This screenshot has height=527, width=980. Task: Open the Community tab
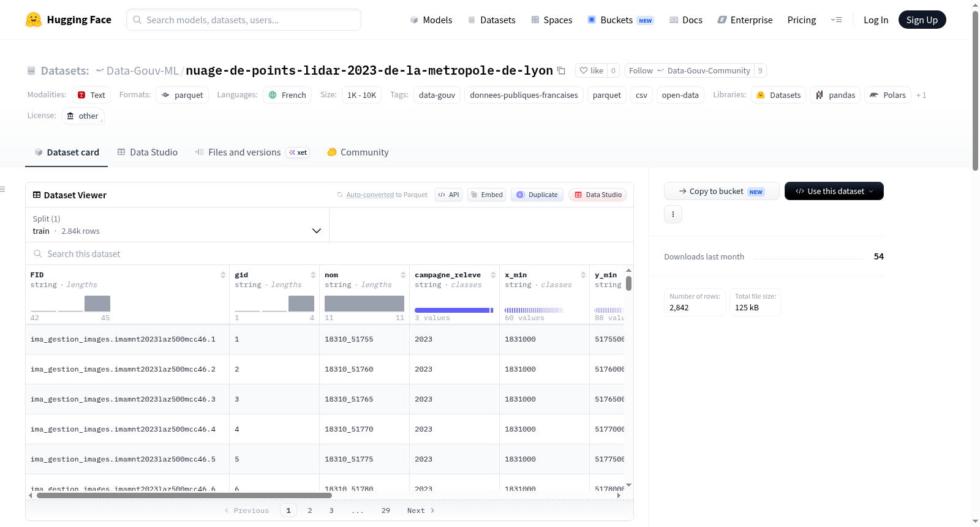[x=358, y=152]
